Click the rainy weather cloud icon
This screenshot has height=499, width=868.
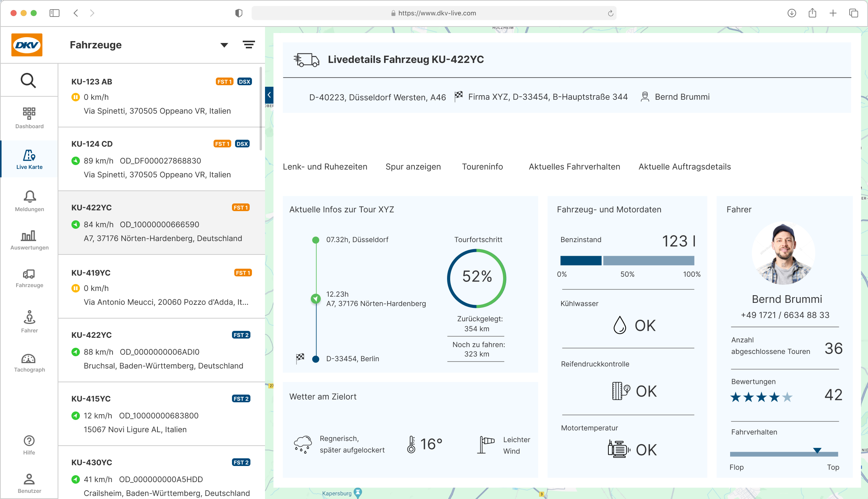click(x=303, y=444)
